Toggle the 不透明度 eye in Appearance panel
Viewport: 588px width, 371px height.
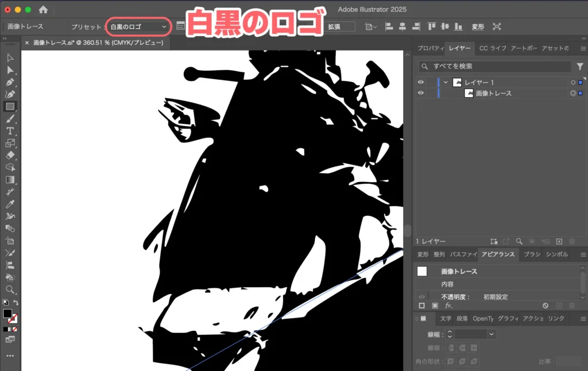(x=421, y=297)
